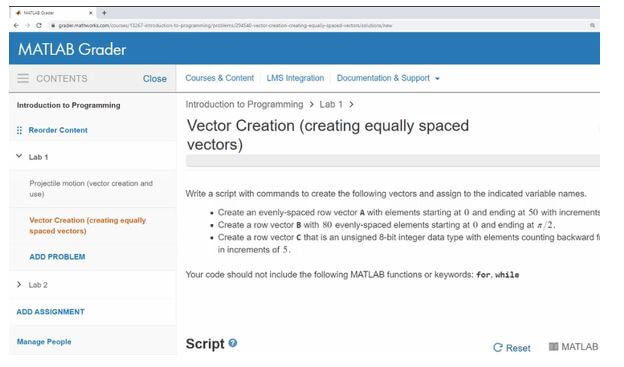
Task: Click the Script section heading
Action: coord(205,344)
